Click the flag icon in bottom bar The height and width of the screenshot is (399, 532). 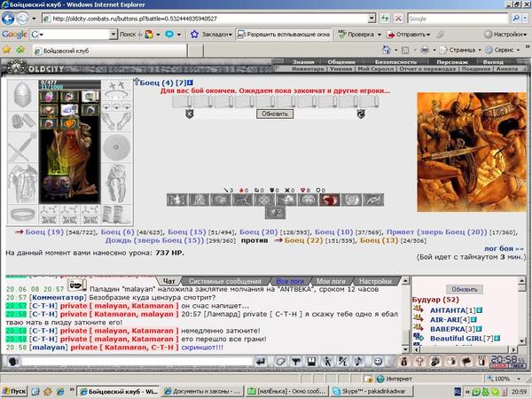[x=466, y=362]
